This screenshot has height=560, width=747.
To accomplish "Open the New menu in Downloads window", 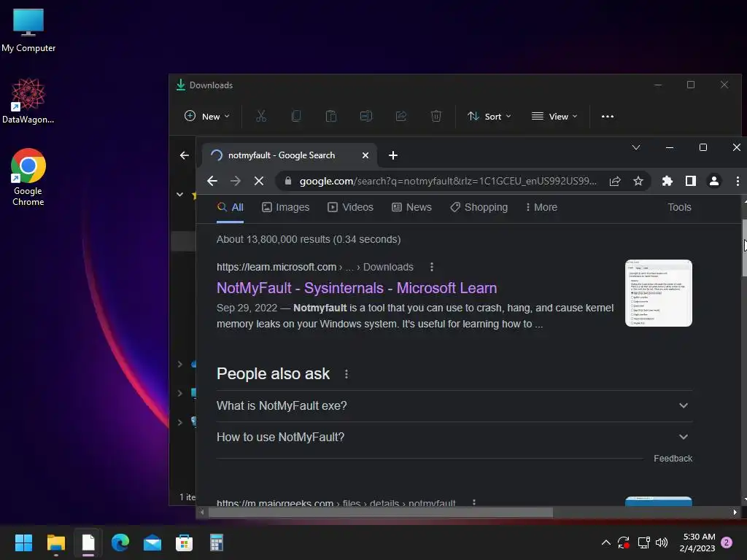I will pos(206,116).
